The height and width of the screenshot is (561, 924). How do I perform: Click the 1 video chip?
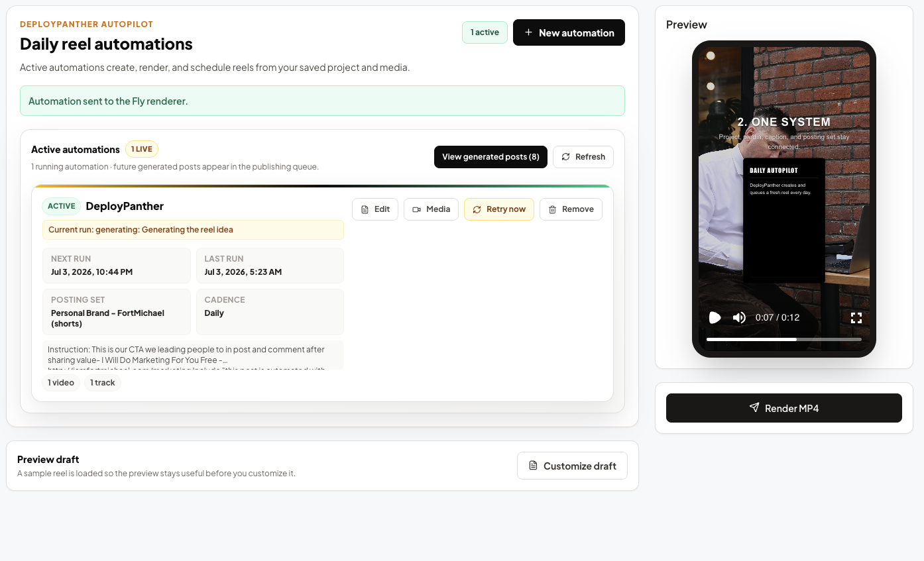tap(61, 383)
